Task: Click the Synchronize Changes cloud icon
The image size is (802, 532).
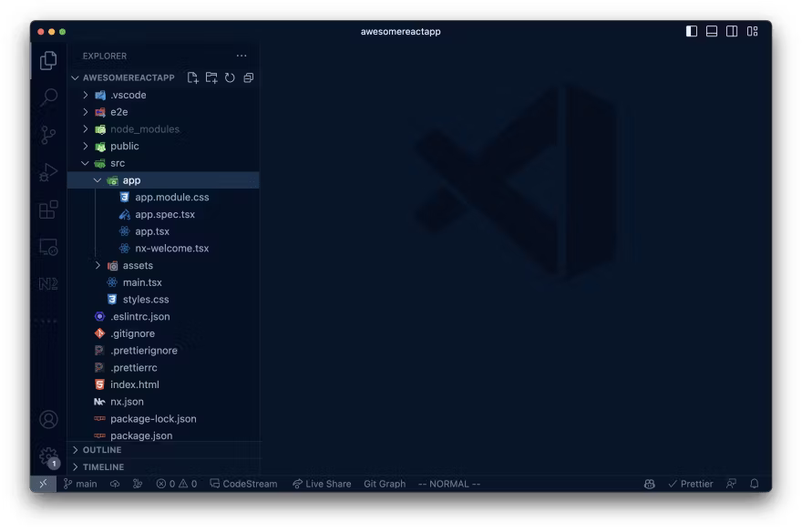Action: pos(115,484)
